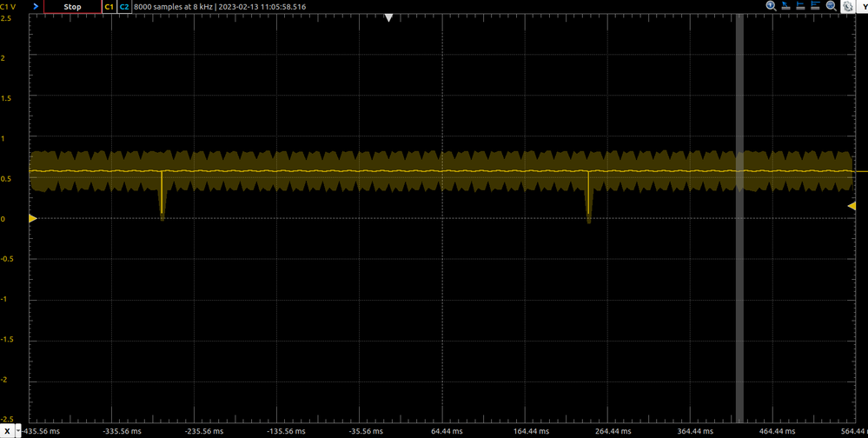Click the gray vertical cursor band
This screenshot has height=438, width=868.
pyautogui.click(x=739, y=220)
